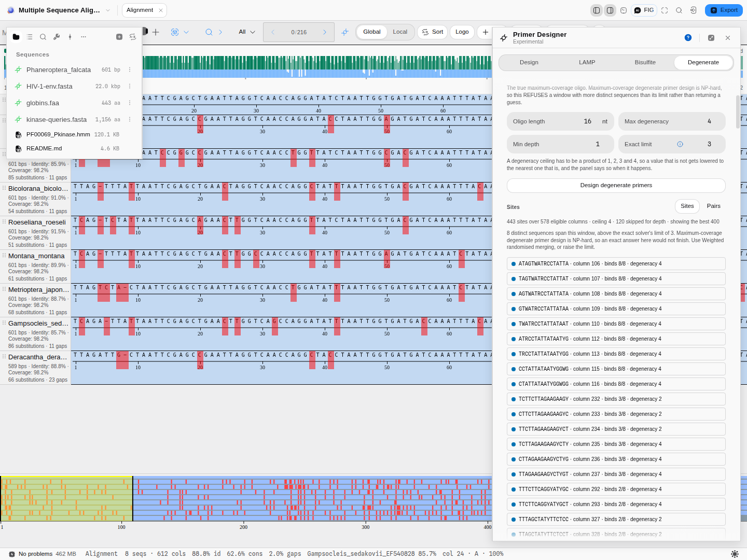This screenshot has width=747, height=560.
Task: Expand the All filter dropdown
Action: click(247, 32)
